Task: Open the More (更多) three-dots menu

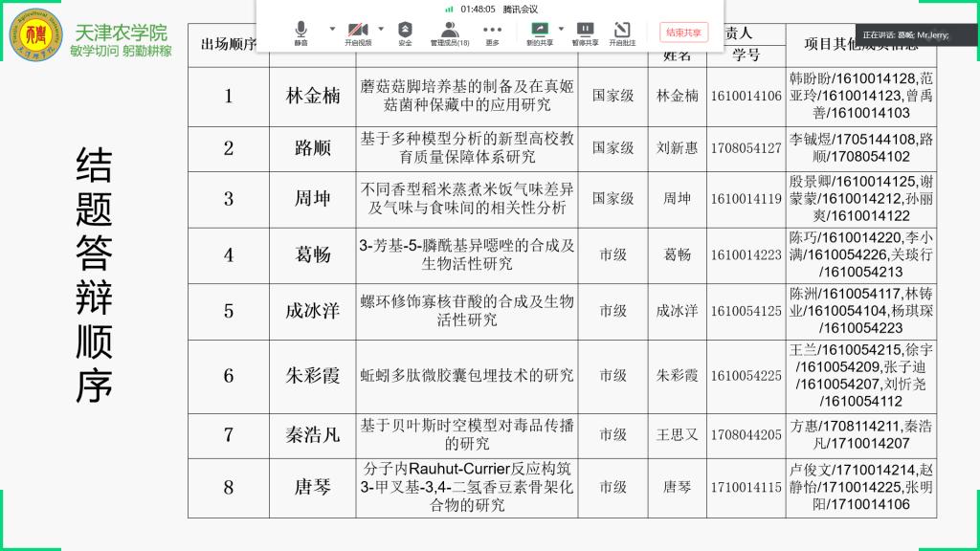Action: (492, 33)
